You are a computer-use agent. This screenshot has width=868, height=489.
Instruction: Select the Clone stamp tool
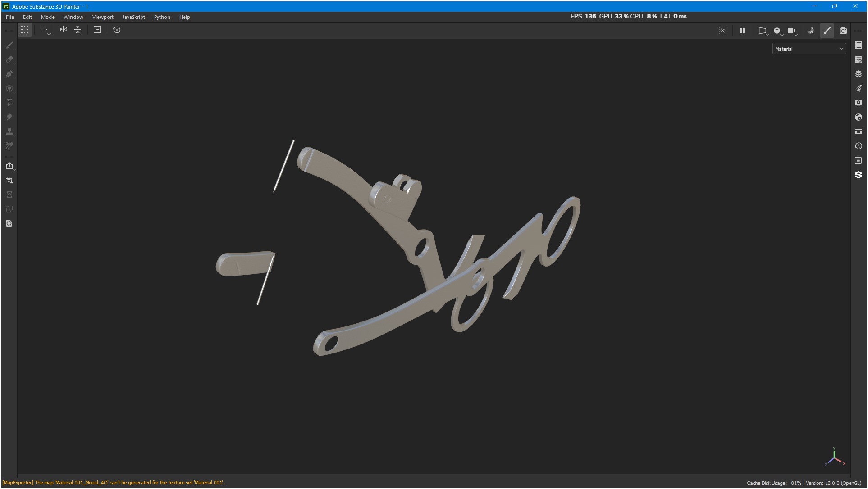coord(9,131)
